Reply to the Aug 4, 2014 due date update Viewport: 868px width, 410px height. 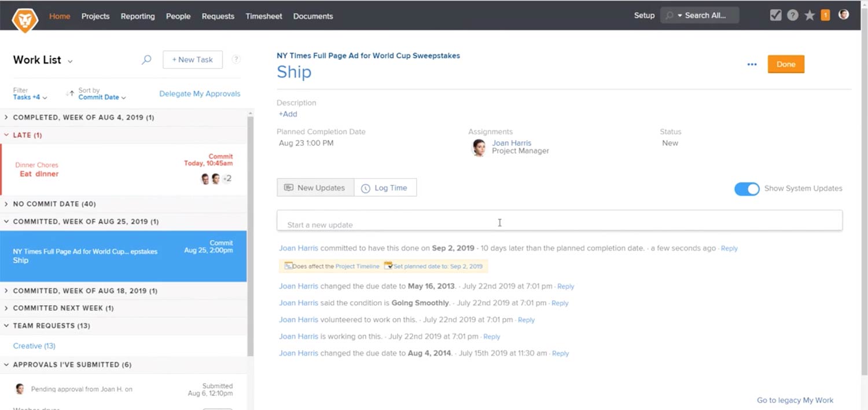pos(560,354)
